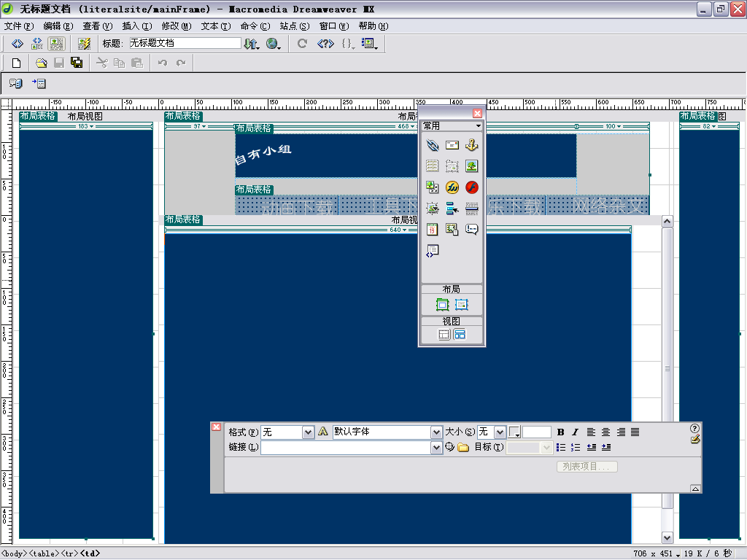Insert a hyperlink from the Insert panel
Viewport: 747px width, 560px height.
pos(433,145)
